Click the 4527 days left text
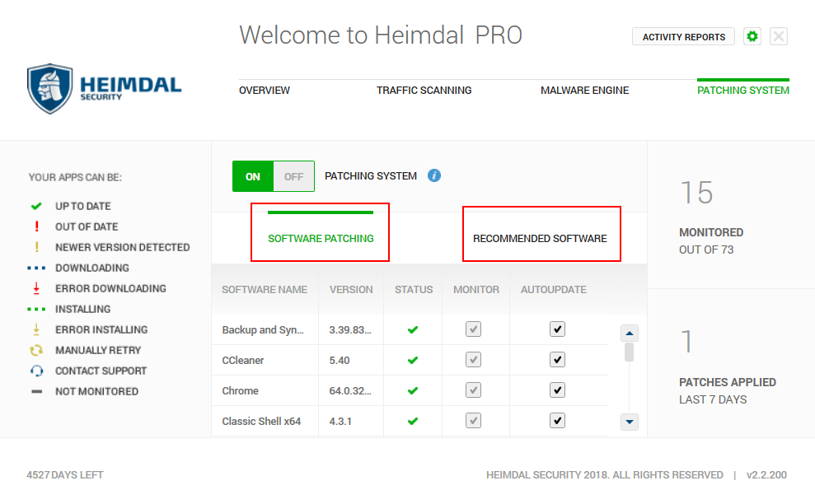This screenshot has width=815, height=504. tap(65, 475)
